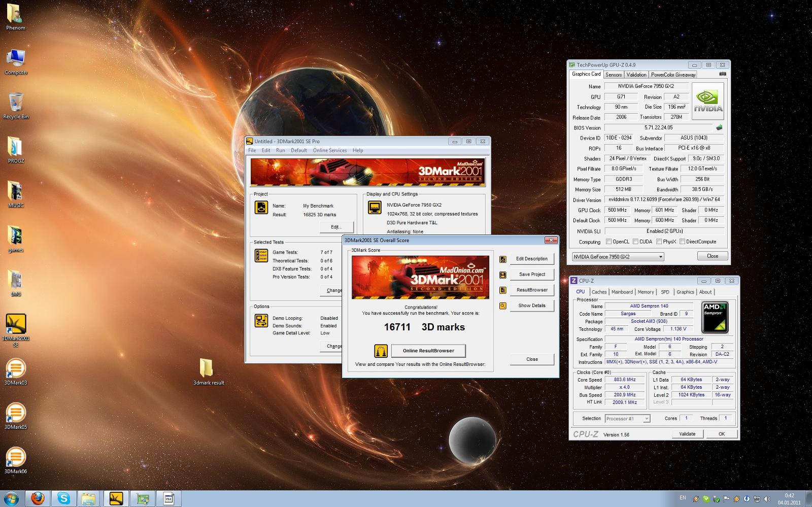Click the GPU-Z screenshot camera icon
Viewport: 812px width, 507px height.
(x=723, y=74)
